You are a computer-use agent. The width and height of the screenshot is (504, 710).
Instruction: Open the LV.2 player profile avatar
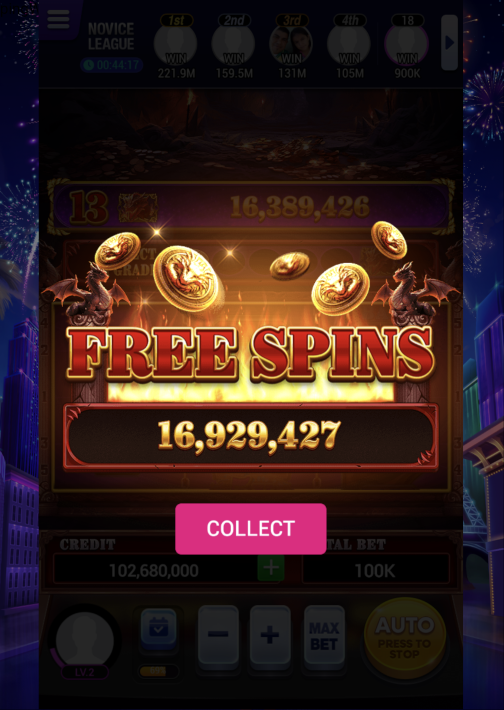tap(85, 641)
